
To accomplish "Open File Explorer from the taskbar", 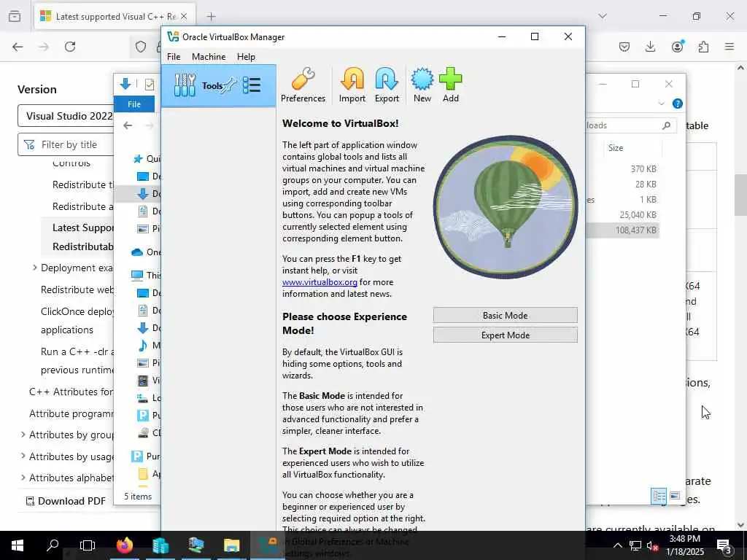I will [x=231, y=545].
